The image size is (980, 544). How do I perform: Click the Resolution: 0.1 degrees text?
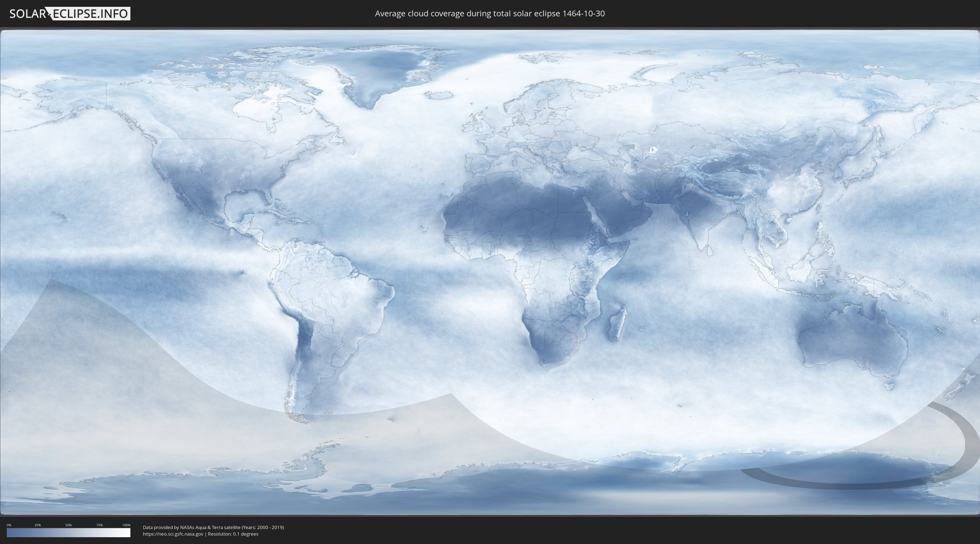[x=233, y=534]
